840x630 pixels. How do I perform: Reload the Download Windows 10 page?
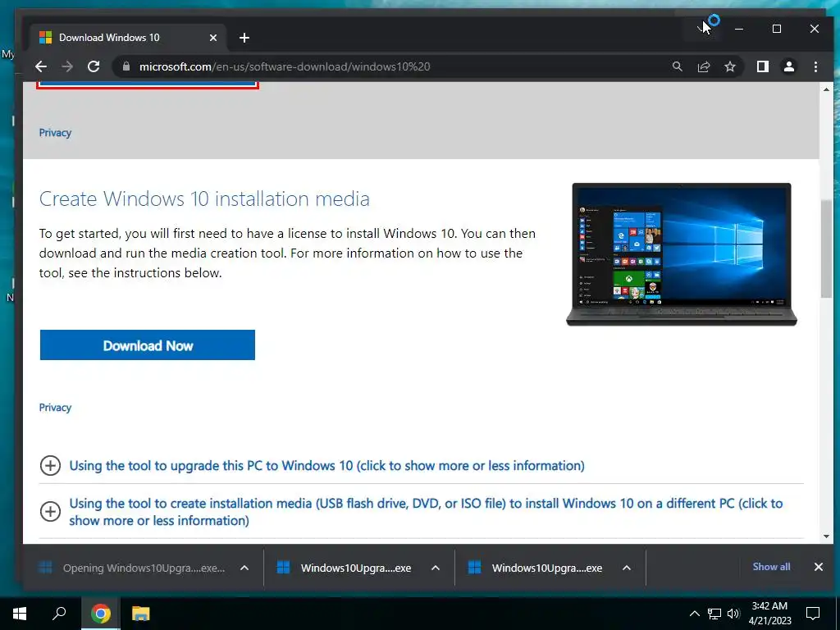coord(94,66)
